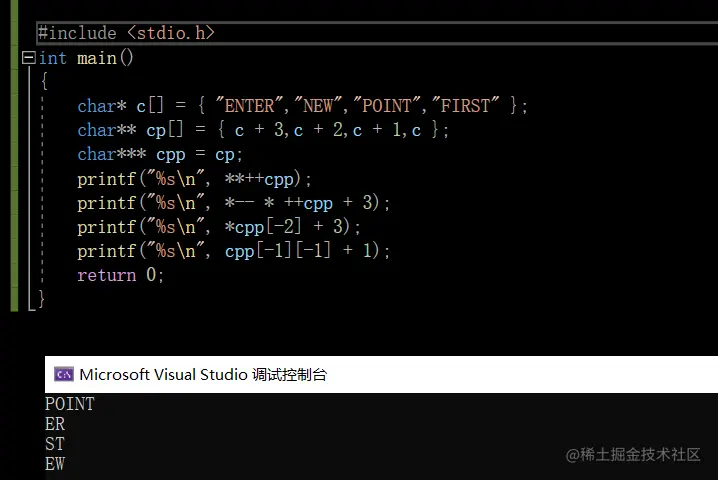Image resolution: width=718 pixels, height=480 pixels.
Task: Click the opening brace of main
Action: click(44, 82)
